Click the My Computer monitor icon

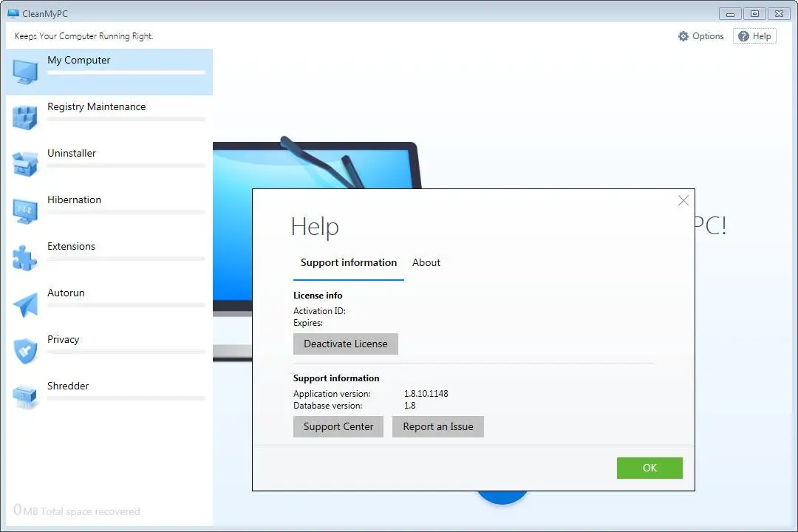(x=25, y=72)
